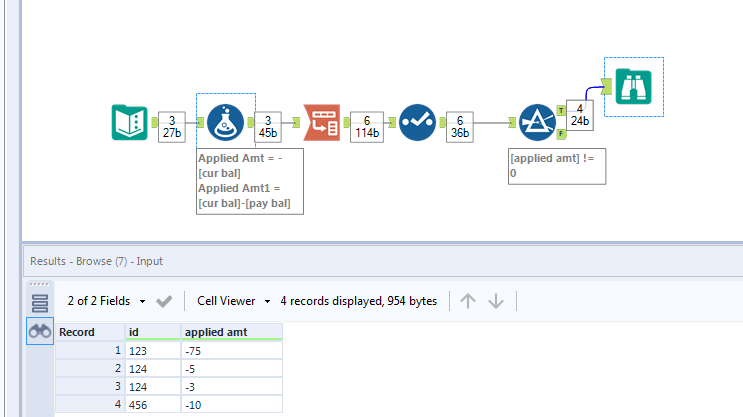Open the Cell Viewer dropdown
This screenshot has height=417, width=743.
click(234, 301)
